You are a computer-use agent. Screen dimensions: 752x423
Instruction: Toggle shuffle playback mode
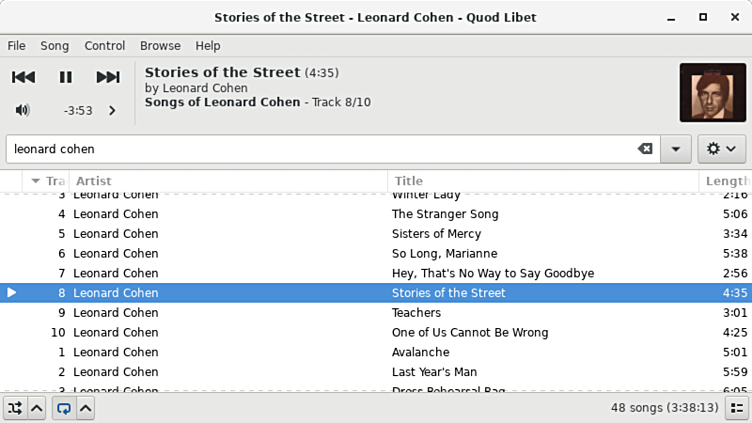[x=15, y=408]
